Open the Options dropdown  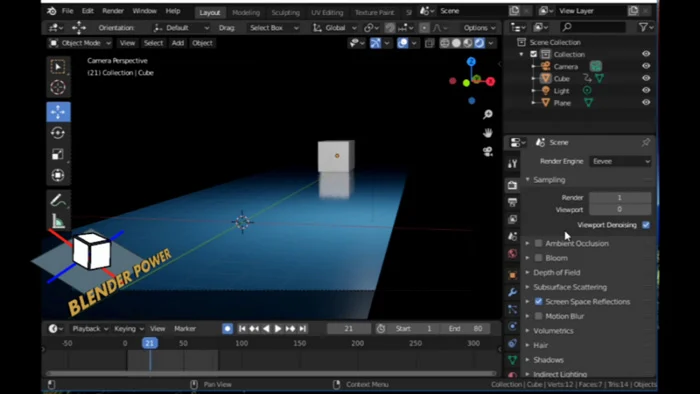[479, 28]
